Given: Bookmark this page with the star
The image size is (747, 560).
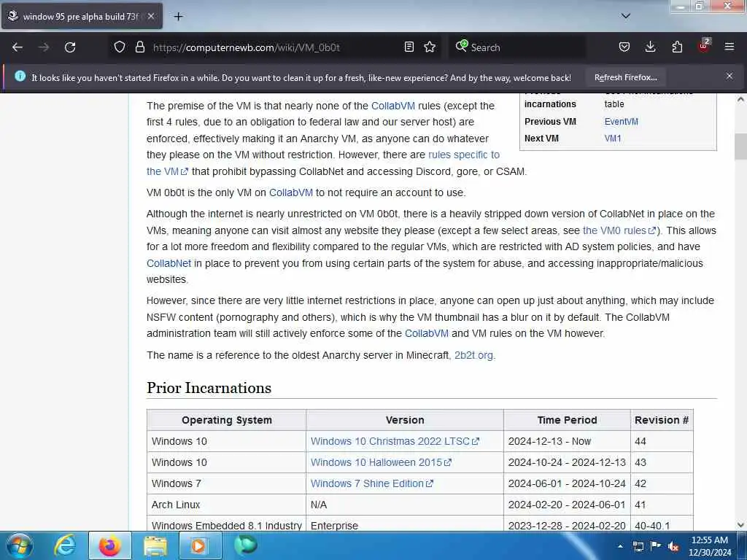Looking at the screenshot, I should point(430,47).
